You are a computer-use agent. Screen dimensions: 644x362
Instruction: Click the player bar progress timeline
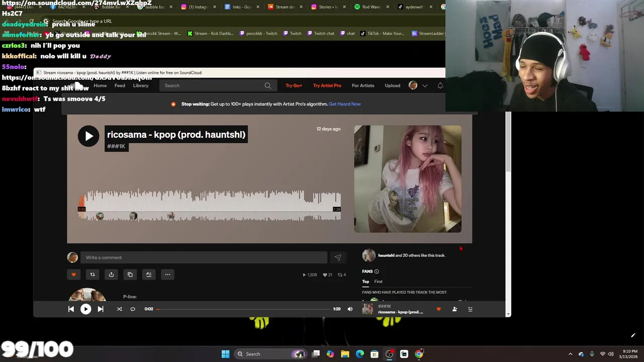point(244,309)
